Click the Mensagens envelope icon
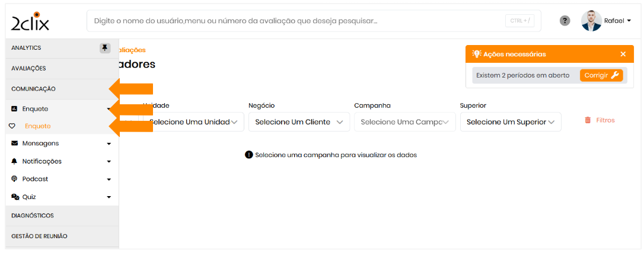644x253 pixels. coord(14,143)
